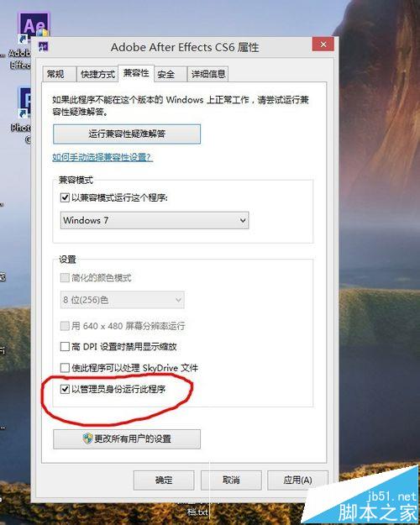Open the Windows 7 compatibility mode dropdown
This screenshot has height=525, width=420.
(155, 220)
